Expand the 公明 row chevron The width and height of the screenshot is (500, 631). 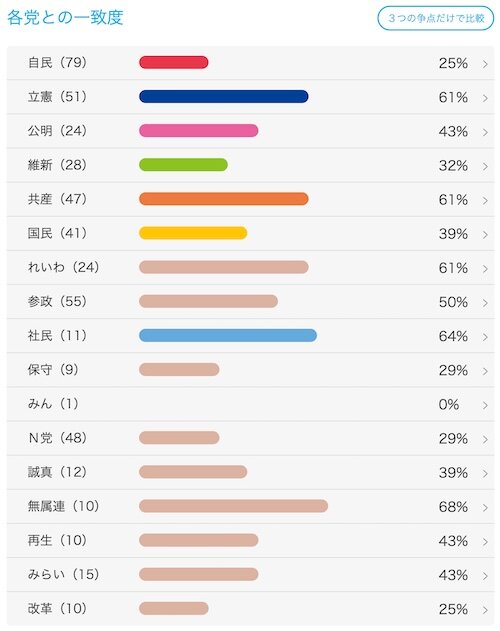tap(485, 132)
